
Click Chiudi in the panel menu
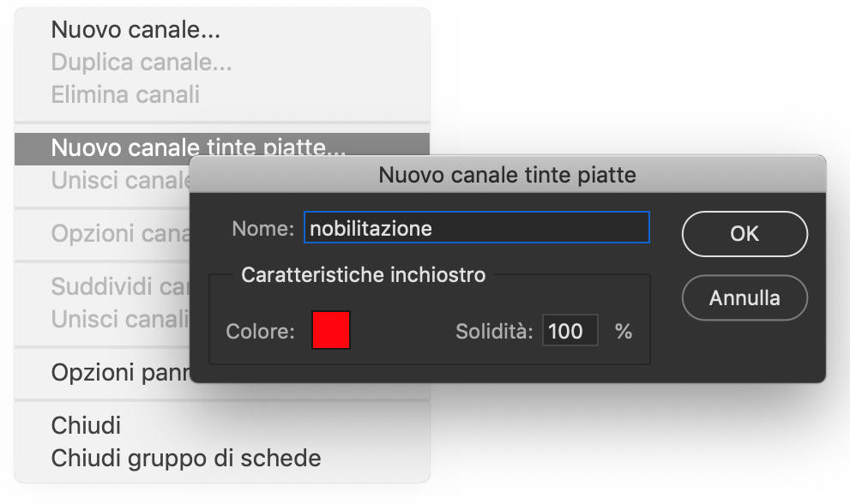click(x=86, y=425)
